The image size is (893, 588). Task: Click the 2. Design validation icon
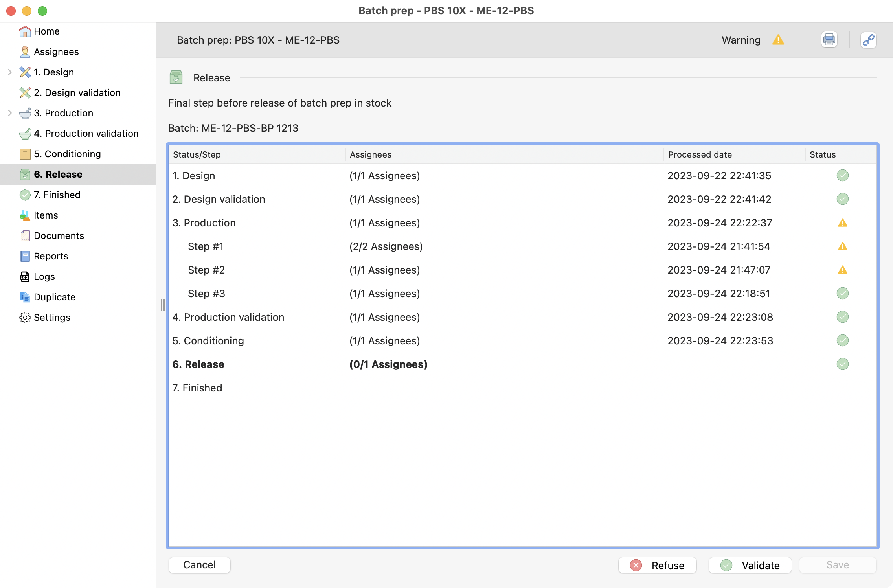coord(25,93)
